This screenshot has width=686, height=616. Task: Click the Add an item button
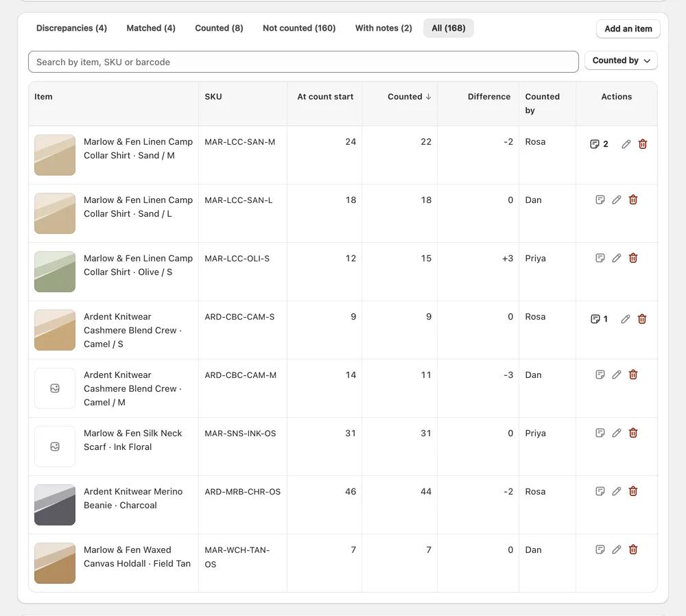tap(628, 29)
